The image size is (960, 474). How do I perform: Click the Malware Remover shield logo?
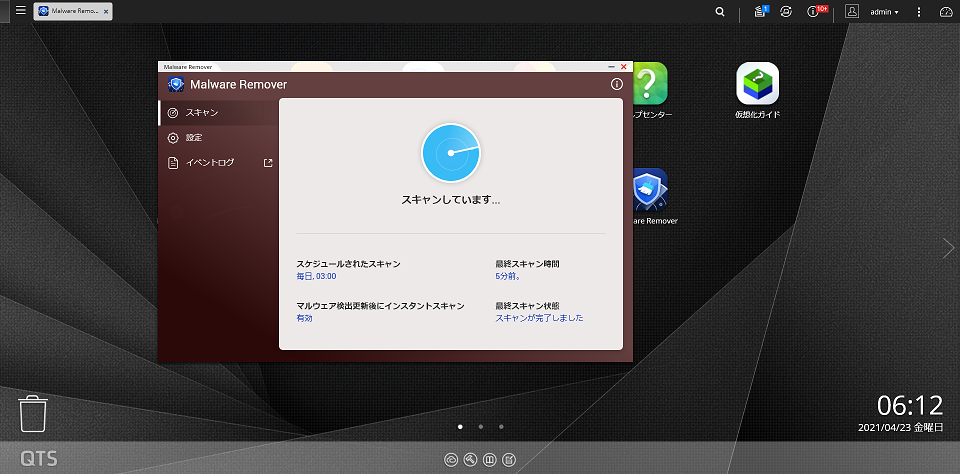coord(176,85)
